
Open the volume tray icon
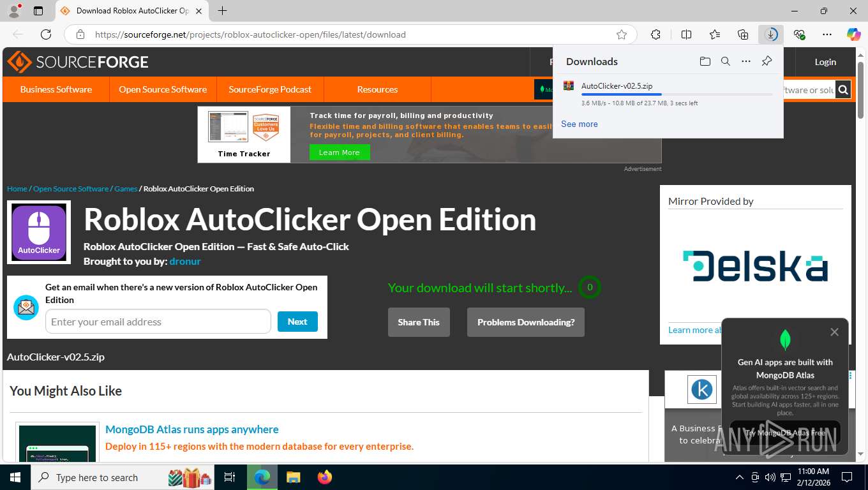(x=770, y=477)
